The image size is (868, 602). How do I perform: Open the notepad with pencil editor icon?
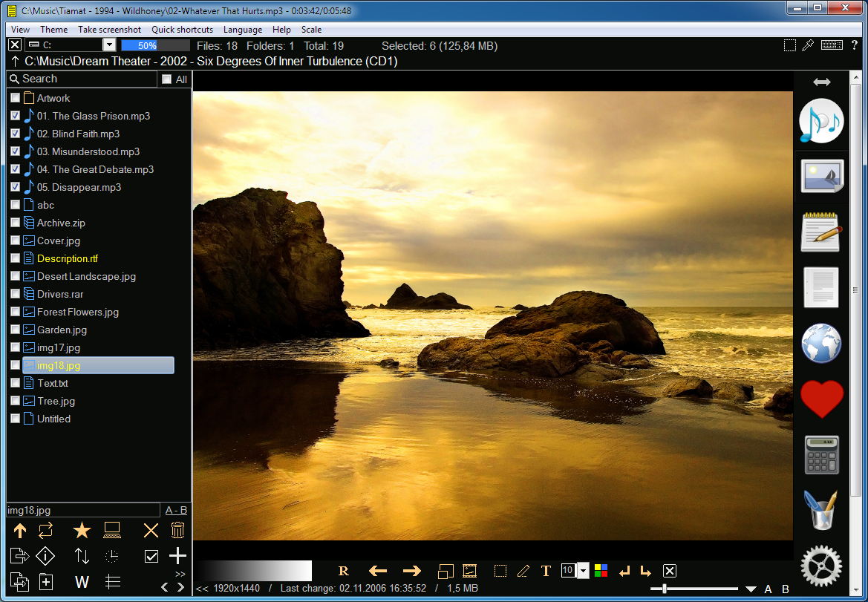tap(821, 232)
